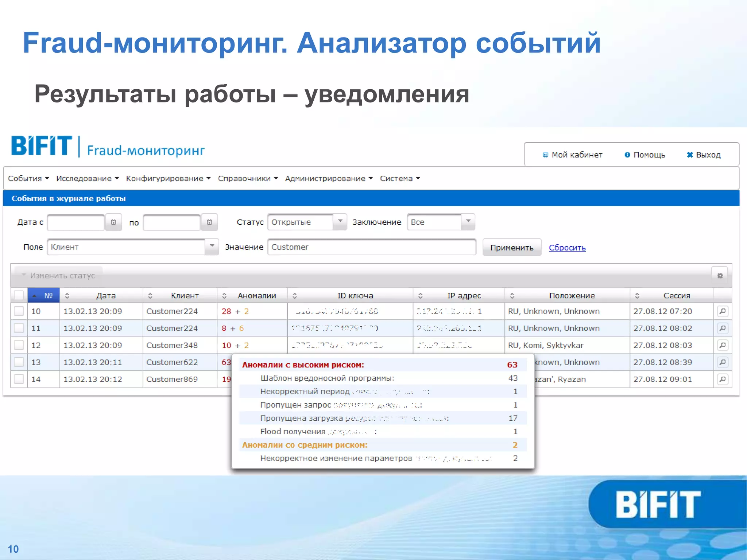Click the BIFIT Fraud-мониторинг logo
The image size is (747, 560).
pos(108,147)
